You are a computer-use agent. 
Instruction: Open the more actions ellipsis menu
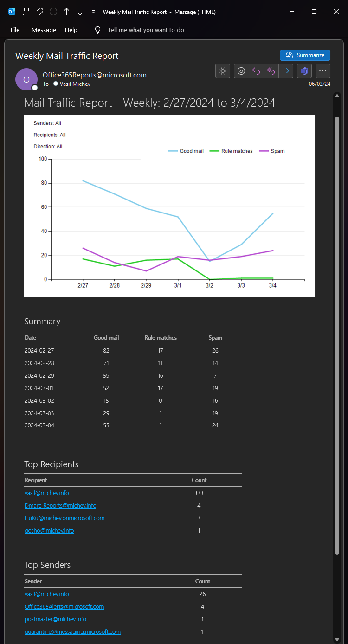(323, 71)
